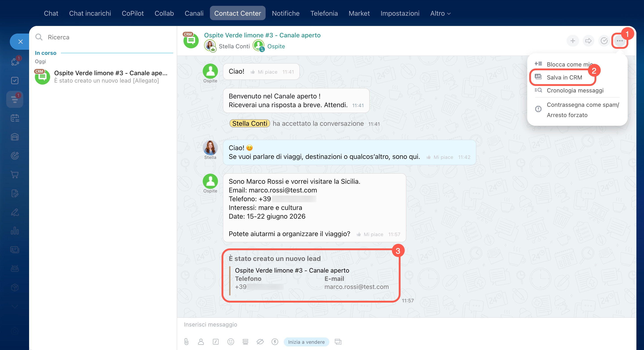
Task: Click the Inizia a vendere button
Action: [x=306, y=342]
